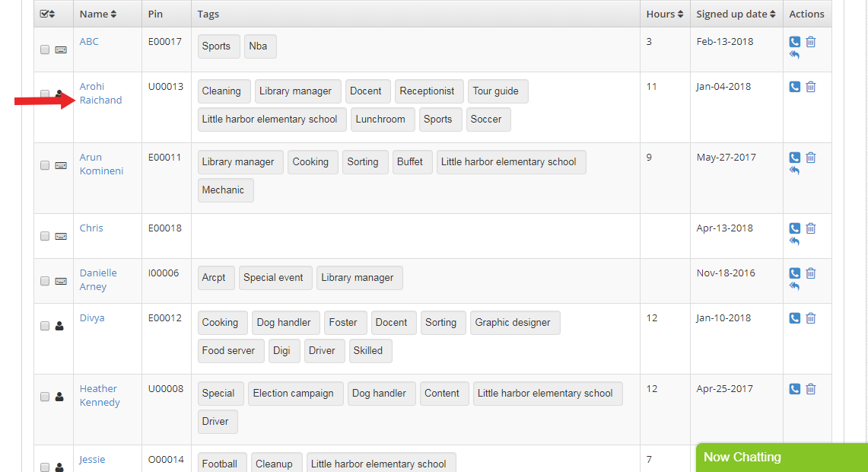This screenshot has height=472, width=868.
Task: Tick the checkbox for the ABC row
Action: (x=45, y=49)
